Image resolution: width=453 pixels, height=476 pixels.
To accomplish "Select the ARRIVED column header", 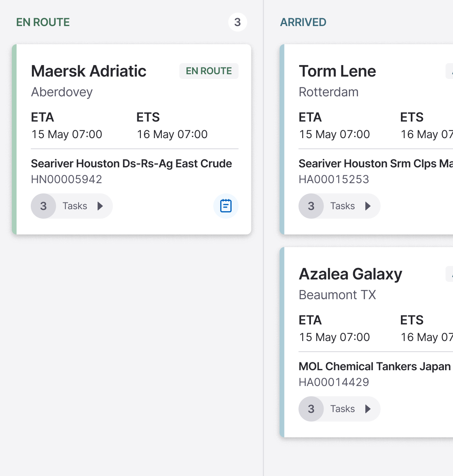I will click(x=303, y=22).
